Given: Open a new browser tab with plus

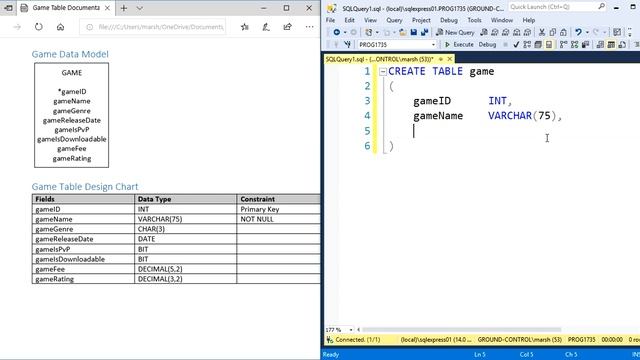Looking at the screenshot, I should [x=124, y=8].
